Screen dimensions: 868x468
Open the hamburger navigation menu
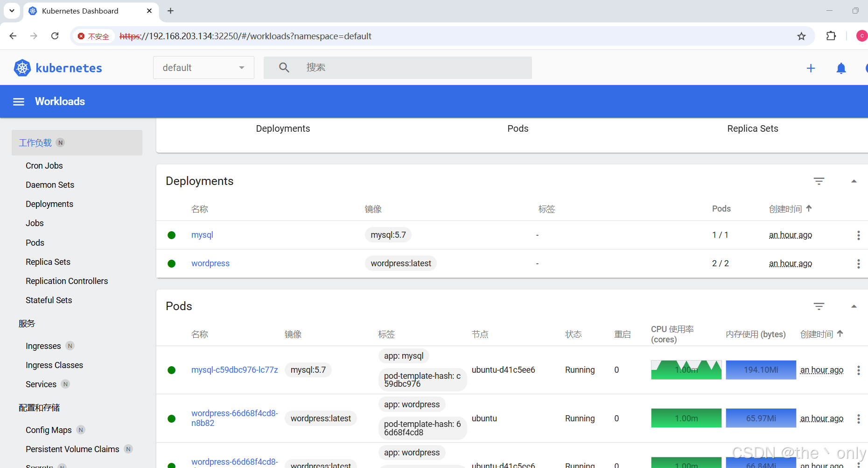[19, 102]
